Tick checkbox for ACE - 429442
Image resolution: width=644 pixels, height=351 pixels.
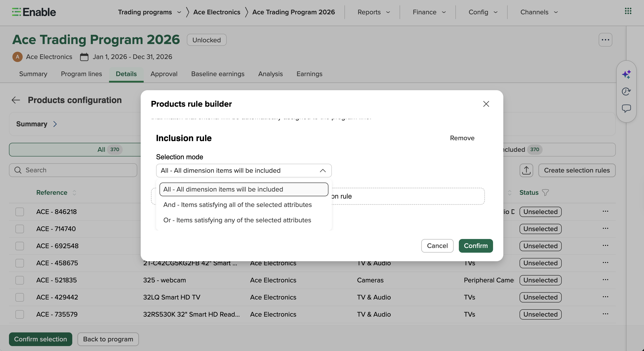[x=19, y=297]
